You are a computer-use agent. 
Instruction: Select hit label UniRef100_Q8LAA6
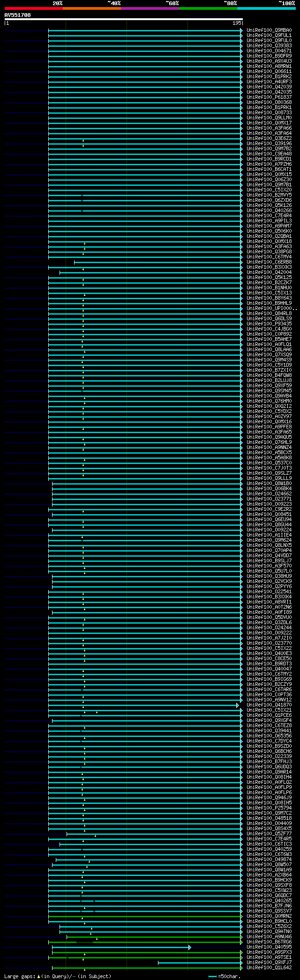(269, 349)
